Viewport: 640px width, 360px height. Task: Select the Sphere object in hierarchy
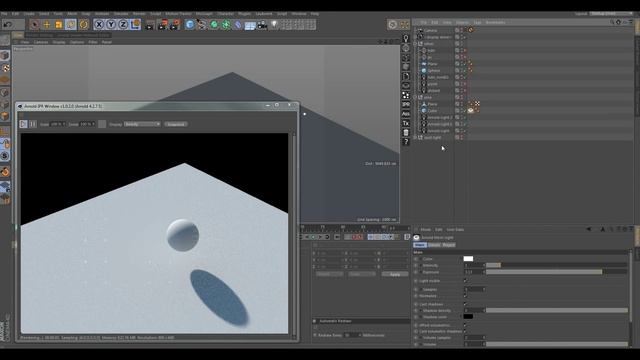pyautogui.click(x=434, y=71)
